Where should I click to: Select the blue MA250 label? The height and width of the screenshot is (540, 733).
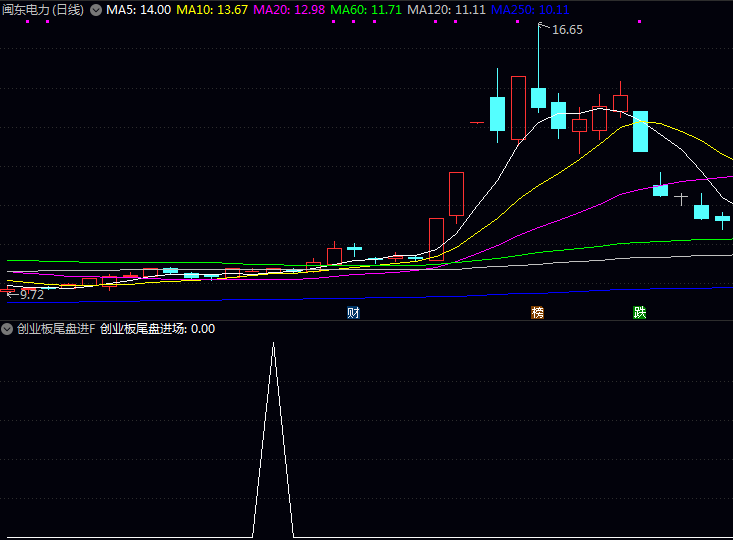click(529, 10)
